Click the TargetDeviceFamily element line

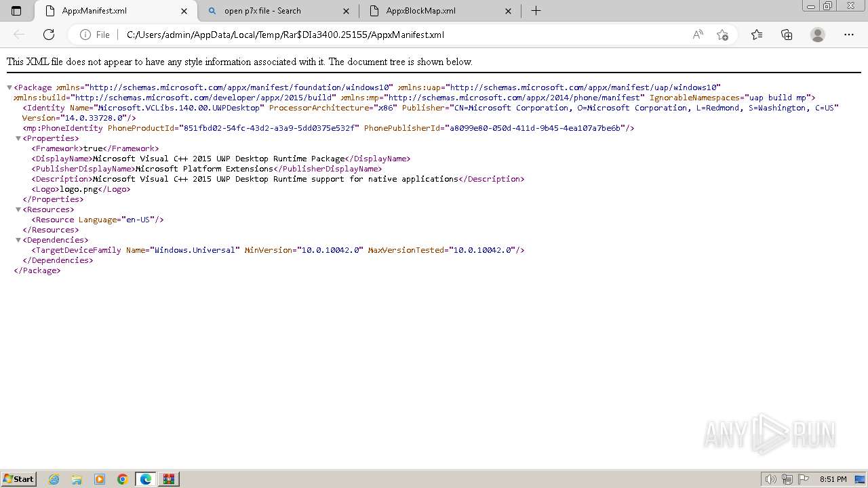point(277,250)
